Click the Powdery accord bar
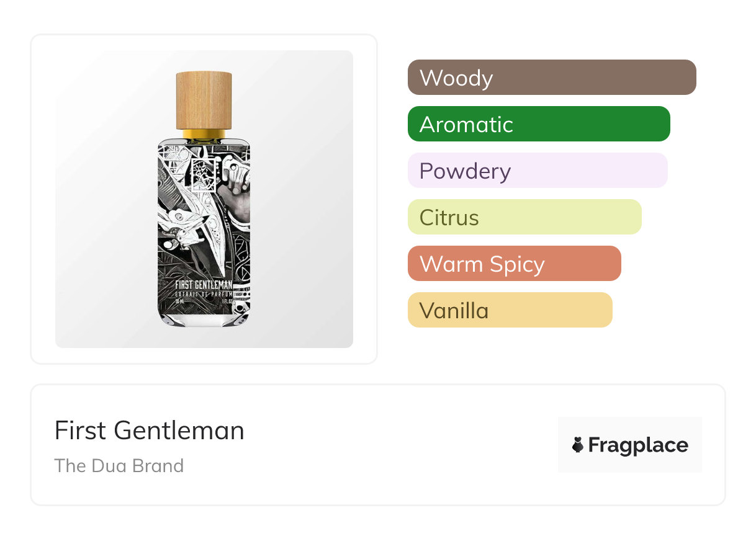This screenshot has width=756, height=536. point(538,171)
